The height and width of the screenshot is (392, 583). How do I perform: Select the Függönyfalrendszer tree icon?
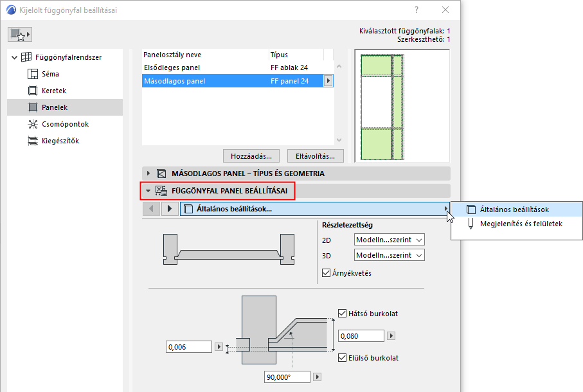point(25,57)
